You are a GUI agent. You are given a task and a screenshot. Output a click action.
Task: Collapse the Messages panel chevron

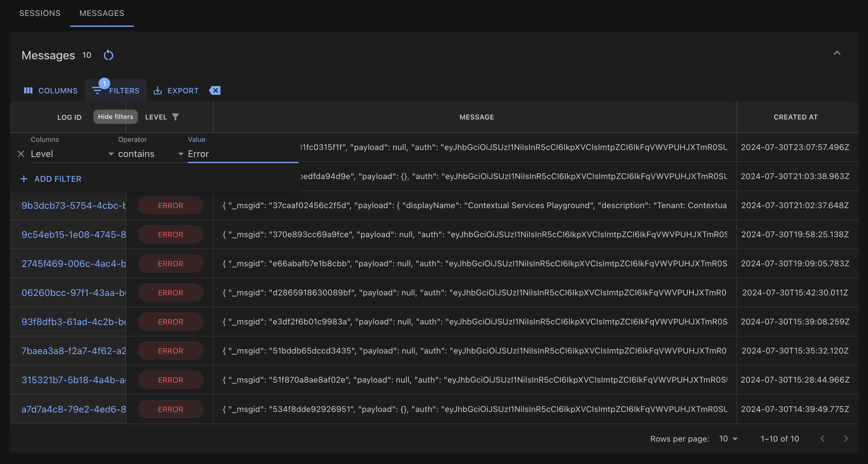(837, 53)
